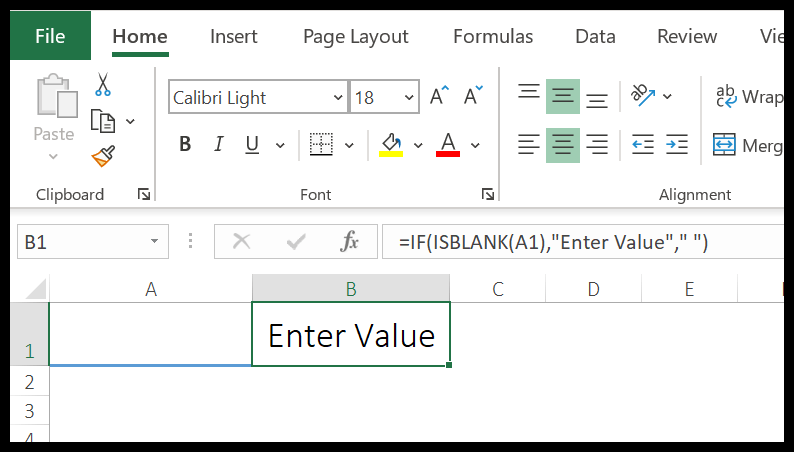Select empty cell A1
The height and width of the screenshot is (452, 794).
(x=151, y=334)
